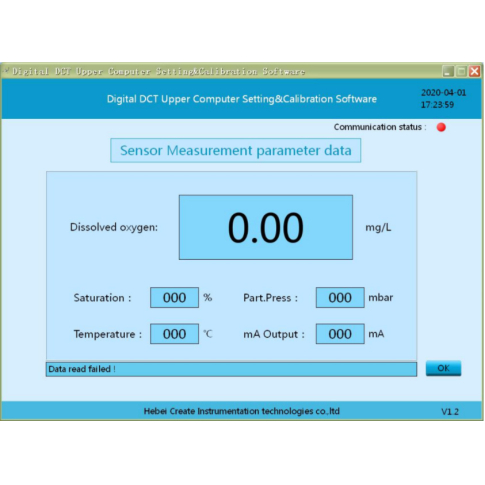This screenshot has width=485, height=485.
Task: Click the Part.Press value field
Action: pyautogui.click(x=340, y=297)
